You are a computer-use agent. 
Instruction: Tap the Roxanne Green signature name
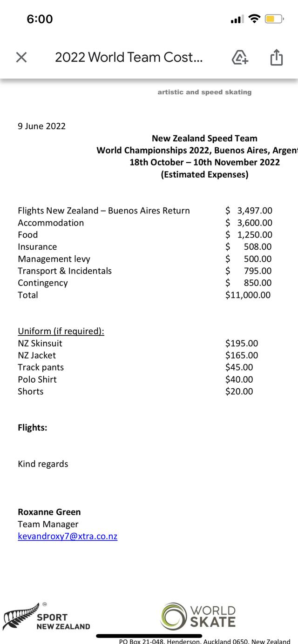49,512
